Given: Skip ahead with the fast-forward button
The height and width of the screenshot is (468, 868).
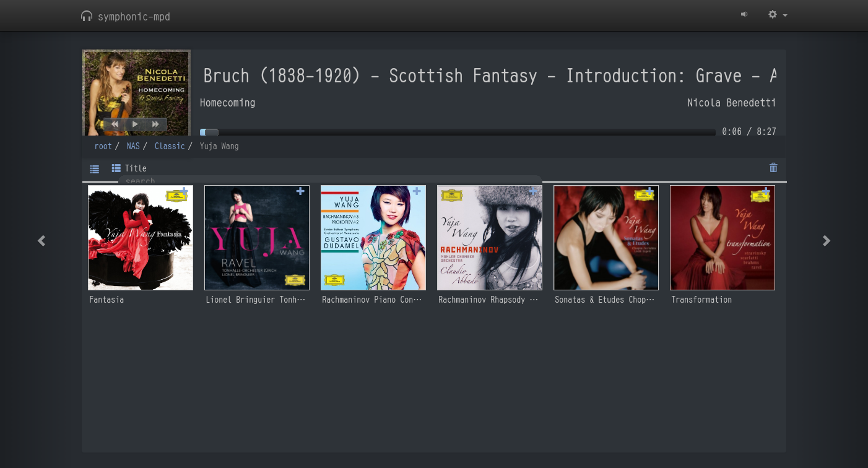Looking at the screenshot, I should click(x=156, y=124).
